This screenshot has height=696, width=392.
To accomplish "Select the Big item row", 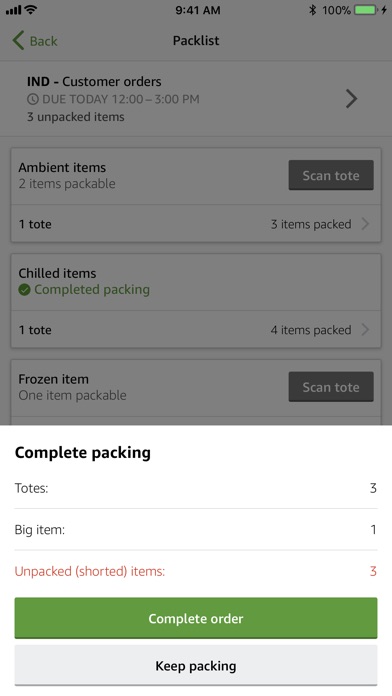I will [196, 530].
